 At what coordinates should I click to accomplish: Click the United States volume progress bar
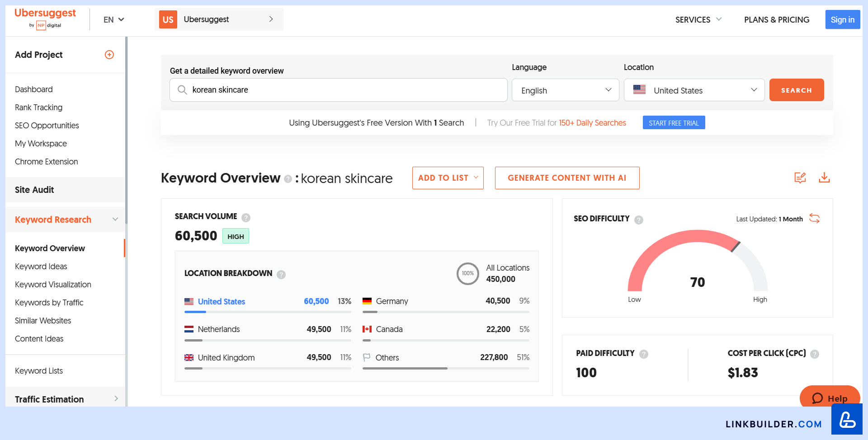click(268, 312)
